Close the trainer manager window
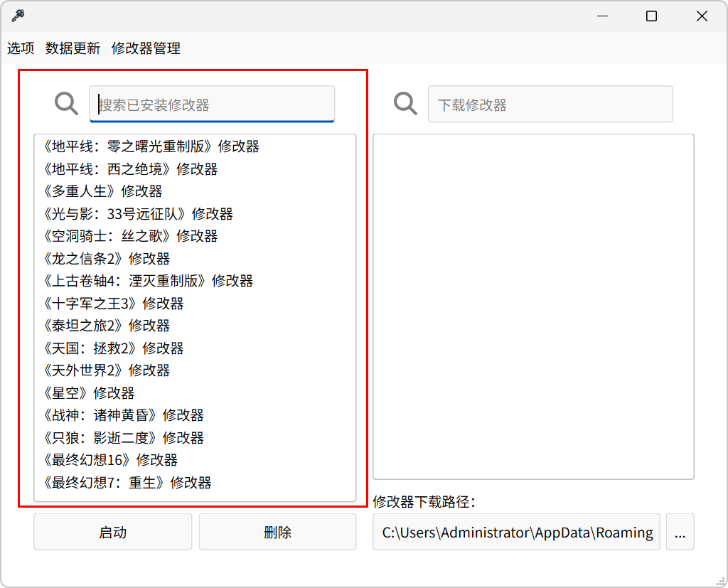The image size is (728, 588). tap(702, 16)
